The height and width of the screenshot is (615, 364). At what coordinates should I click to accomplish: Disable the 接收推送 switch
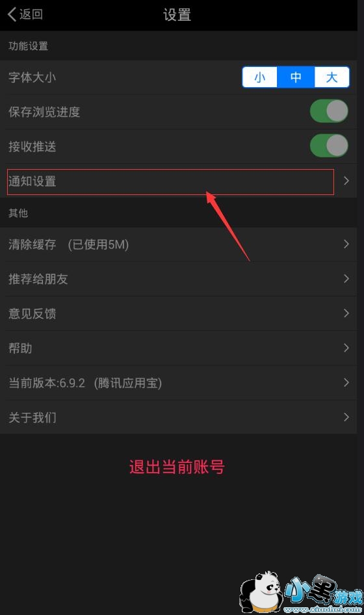[x=329, y=146]
